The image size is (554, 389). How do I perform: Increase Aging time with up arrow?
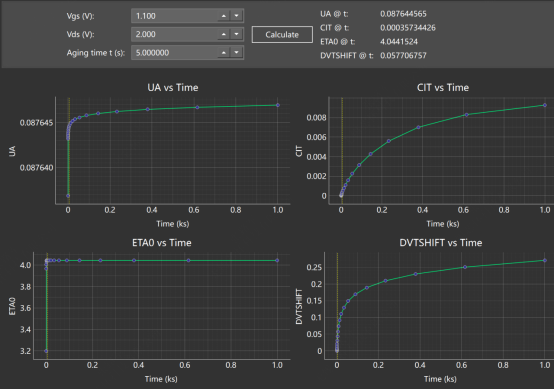tap(224, 53)
